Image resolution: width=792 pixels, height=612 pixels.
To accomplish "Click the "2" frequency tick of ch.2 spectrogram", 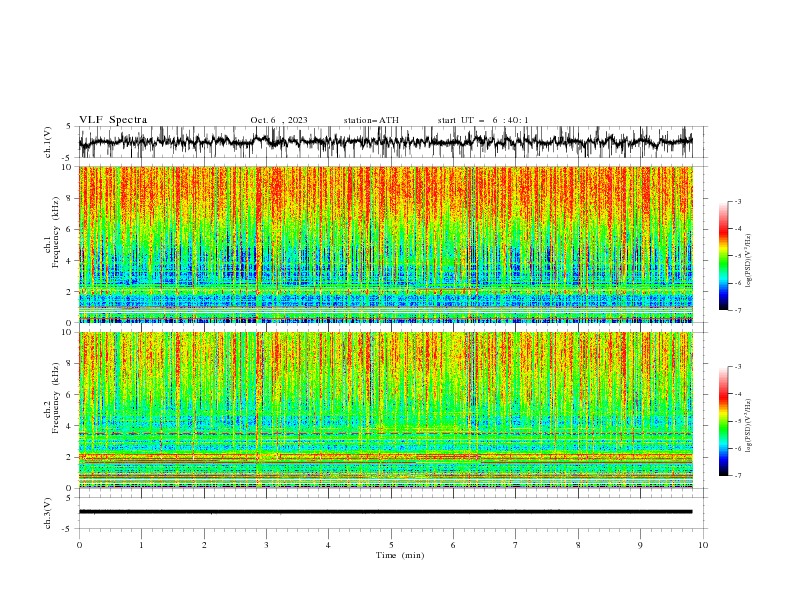I will pos(69,457).
